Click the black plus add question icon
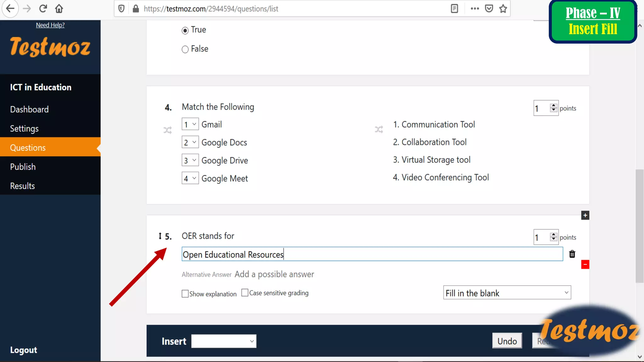Image resolution: width=644 pixels, height=362 pixels. (x=585, y=215)
